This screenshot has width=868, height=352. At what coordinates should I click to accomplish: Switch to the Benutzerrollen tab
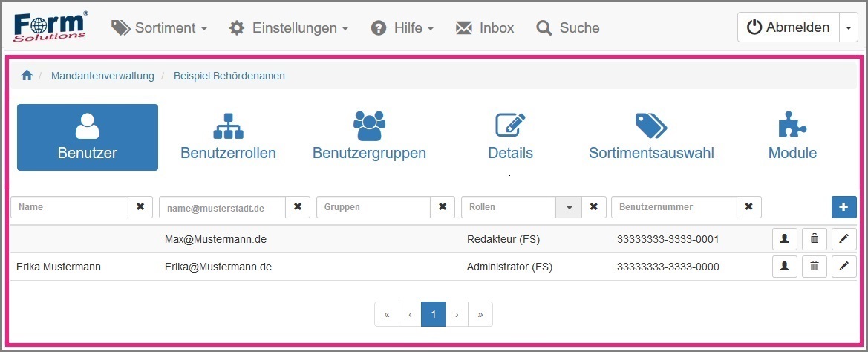coord(228,137)
